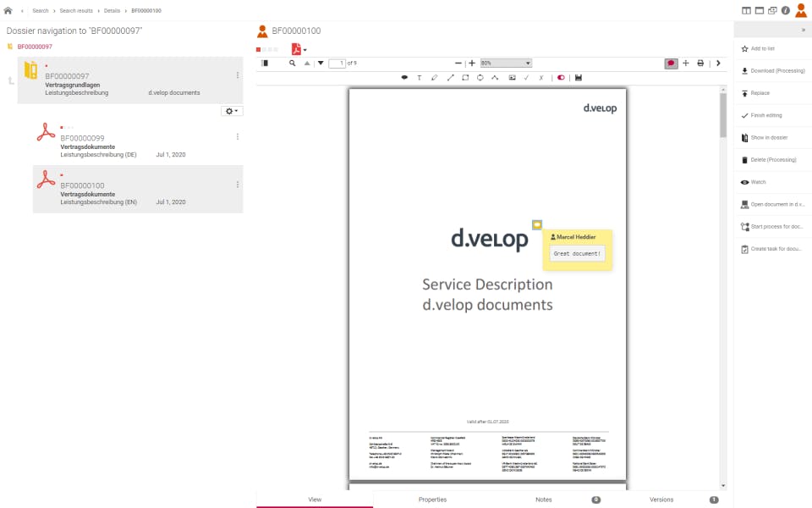Viewport: 812px width, 508px height.
Task: Click the red annotation color swatch
Action: click(561, 77)
